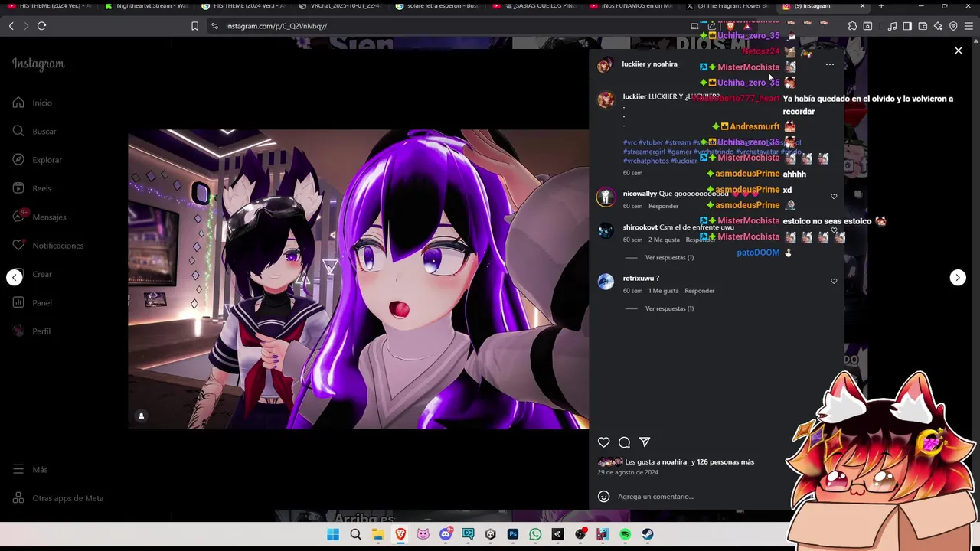Click the browser back arrow

click(x=11, y=26)
